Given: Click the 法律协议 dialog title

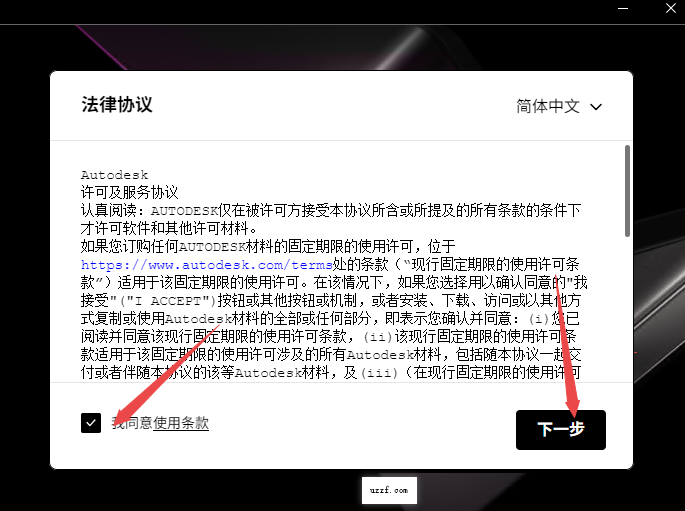Looking at the screenshot, I should [x=117, y=105].
